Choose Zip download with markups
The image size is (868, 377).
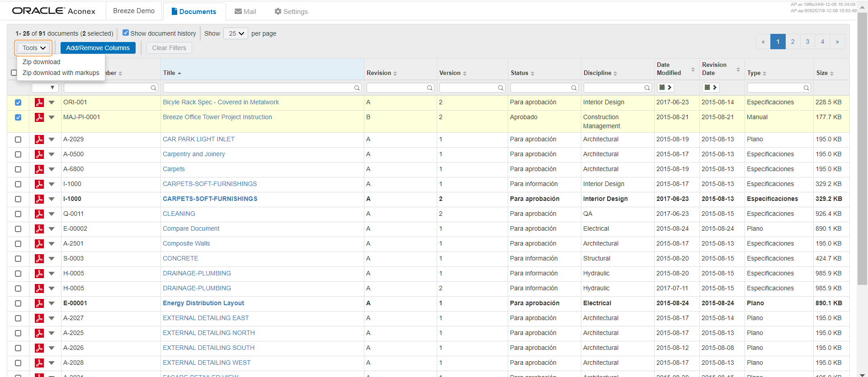[x=61, y=73]
